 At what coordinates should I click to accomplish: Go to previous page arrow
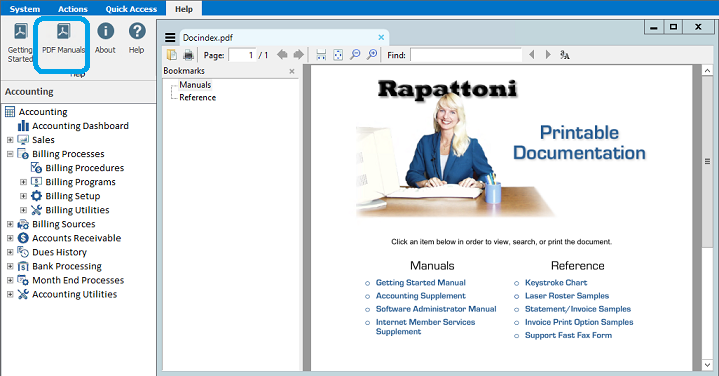[282, 55]
